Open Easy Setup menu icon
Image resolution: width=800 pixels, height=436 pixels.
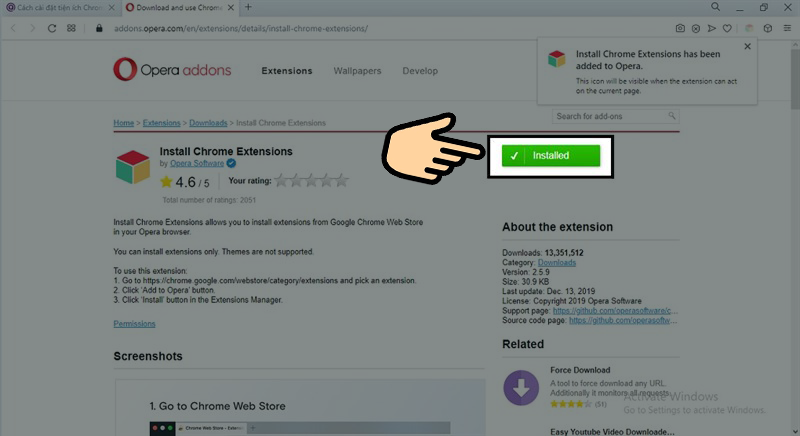click(x=787, y=29)
